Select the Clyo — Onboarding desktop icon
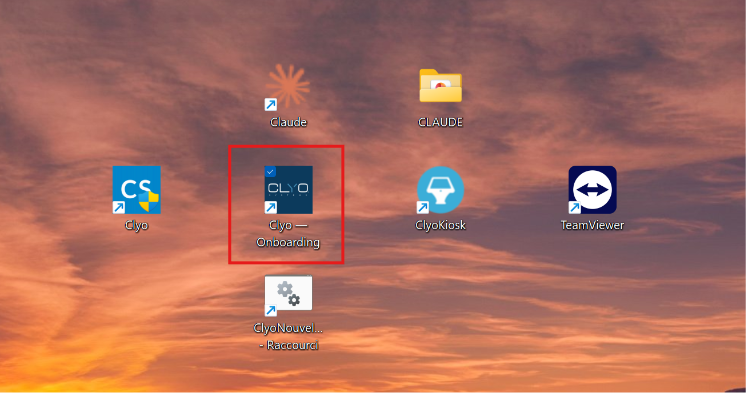Image resolution: width=746 pixels, height=393 pixels. pyautogui.click(x=288, y=190)
